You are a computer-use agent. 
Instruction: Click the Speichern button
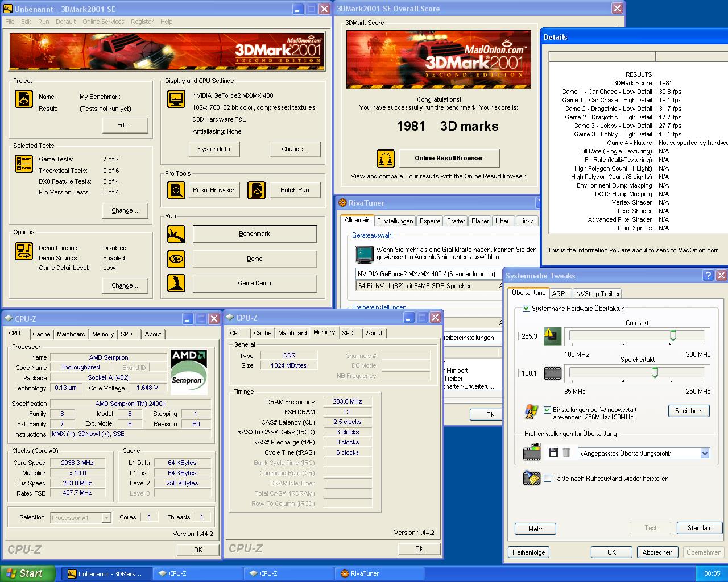point(689,411)
